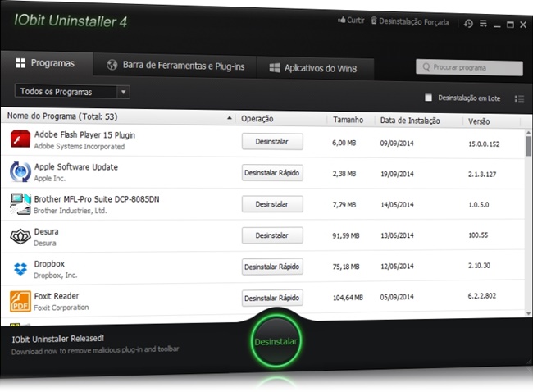Sort by Tamanho column
This screenshot has height=392, width=533.
click(x=348, y=120)
